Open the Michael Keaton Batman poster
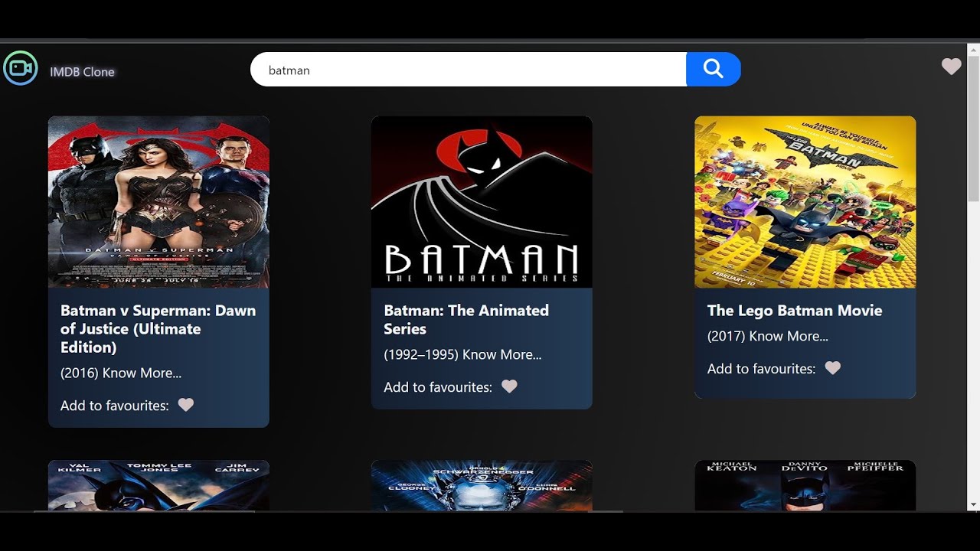The height and width of the screenshot is (551, 980). click(805, 485)
